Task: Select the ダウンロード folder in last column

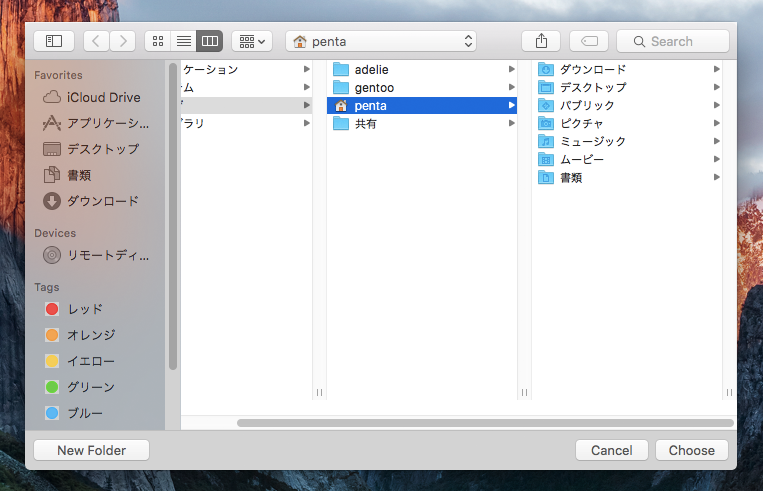Action: 627,70
